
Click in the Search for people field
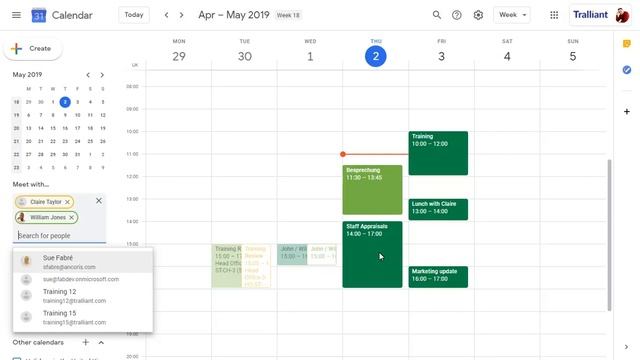click(x=60, y=236)
